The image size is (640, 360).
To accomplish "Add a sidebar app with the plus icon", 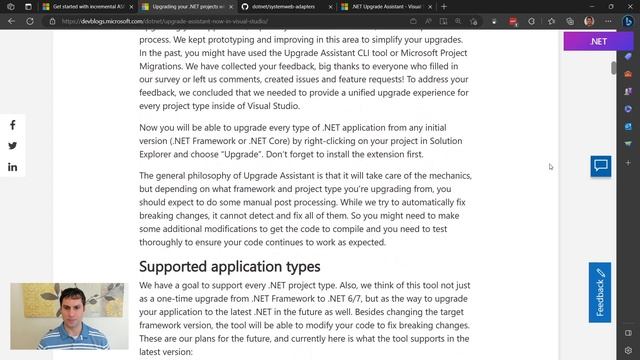I will pos(628,163).
